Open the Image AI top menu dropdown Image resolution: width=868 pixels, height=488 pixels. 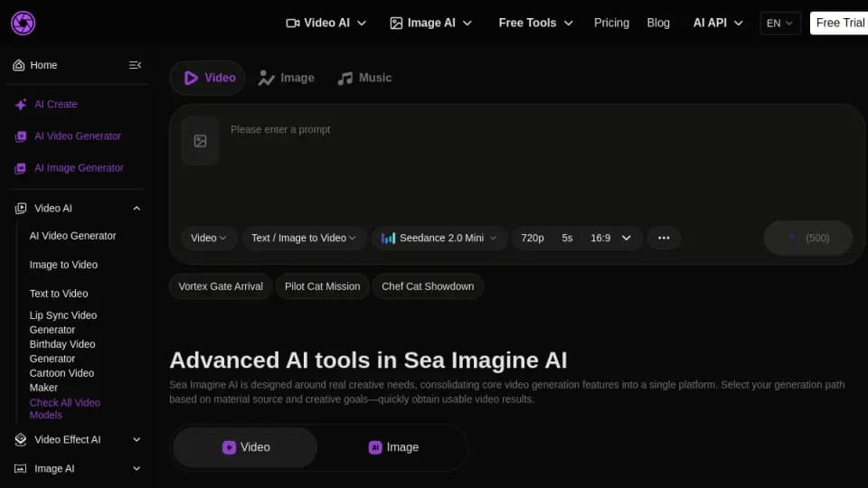(431, 23)
